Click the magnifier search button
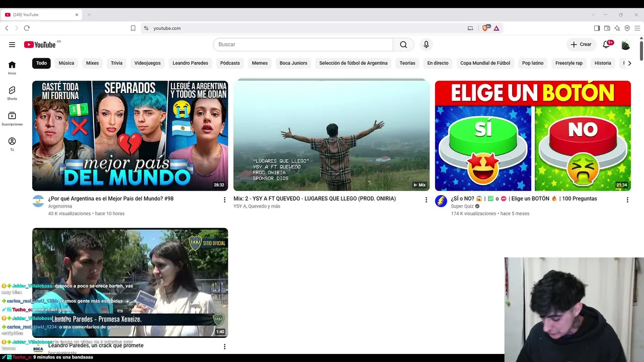The height and width of the screenshot is (362, 644). point(404,45)
